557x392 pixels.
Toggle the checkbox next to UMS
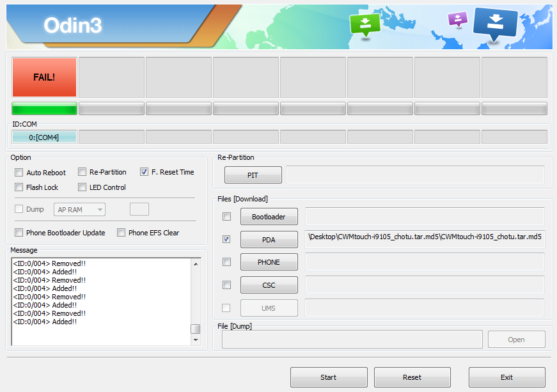(x=226, y=308)
